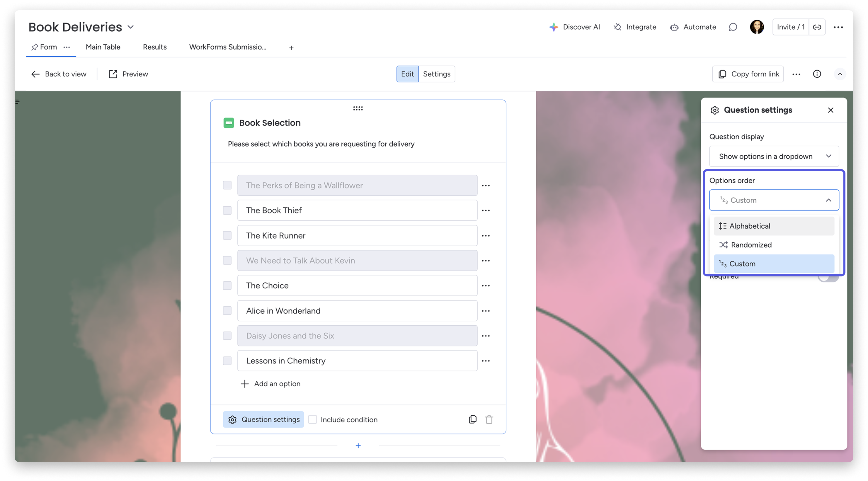Open the board discussion chat bubble
Viewport: 868px width, 481px height.
point(733,27)
